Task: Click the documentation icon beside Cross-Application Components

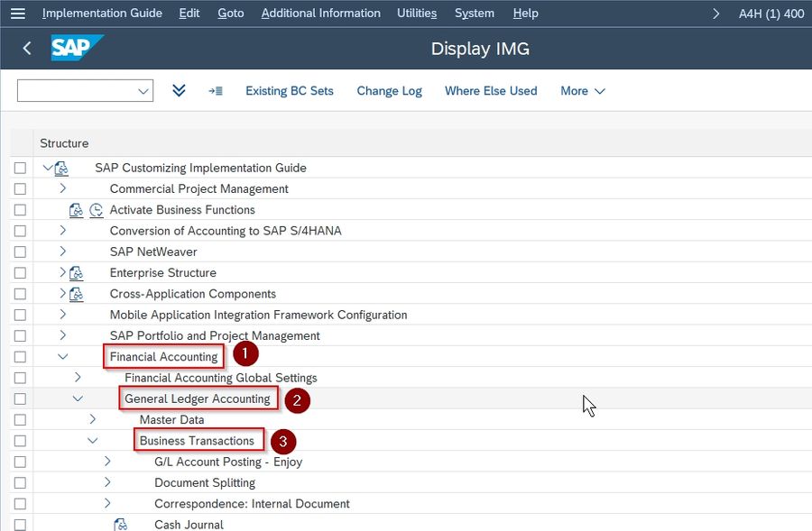Action: click(x=76, y=294)
